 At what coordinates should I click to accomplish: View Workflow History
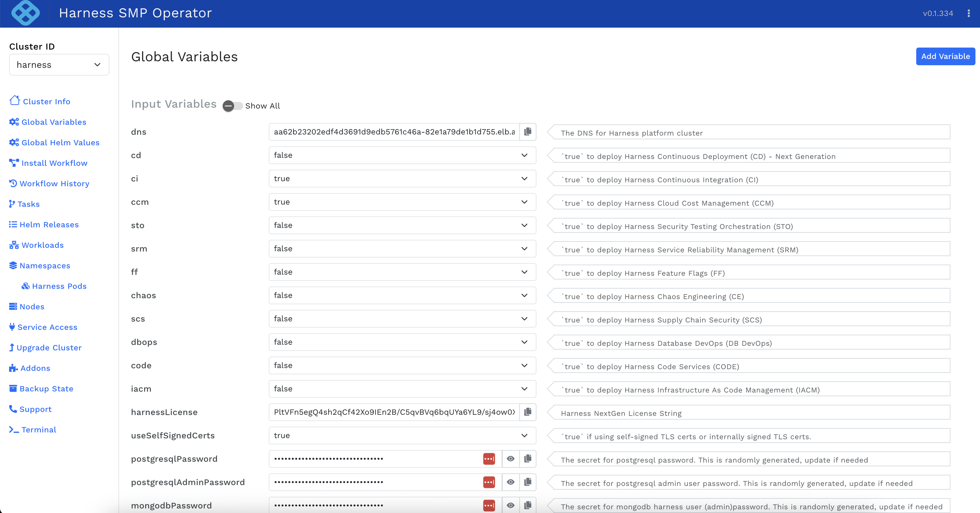coord(50,183)
